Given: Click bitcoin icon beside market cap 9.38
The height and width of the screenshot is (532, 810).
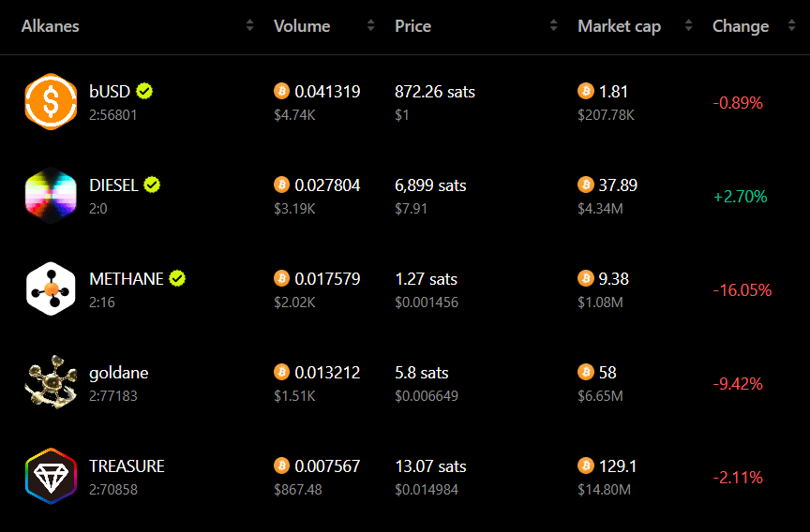Looking at the screenshot, I should click(586, 278).
